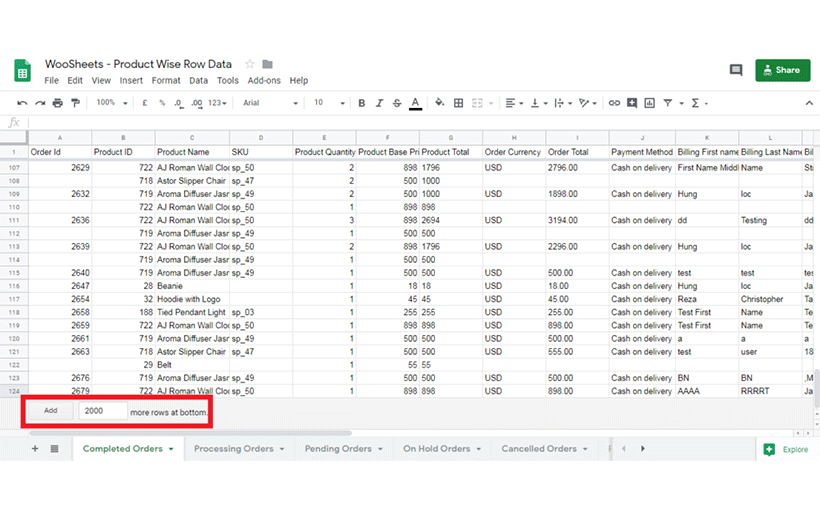Open the Edit menu
This screenshot has height=512, width=820.
click(x=75, y=81)
